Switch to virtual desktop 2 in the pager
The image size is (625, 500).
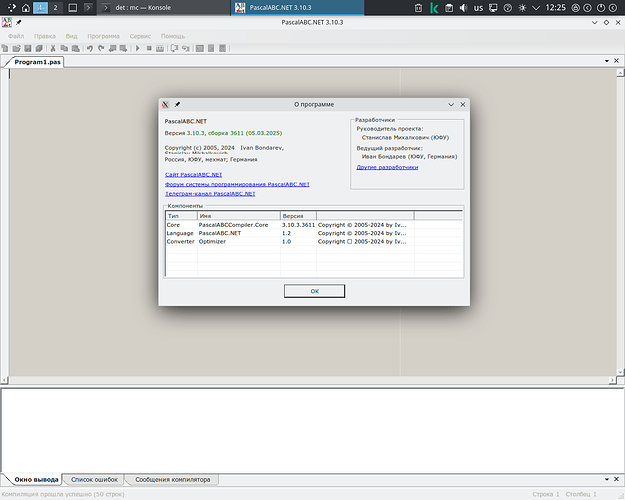[55, 8]
